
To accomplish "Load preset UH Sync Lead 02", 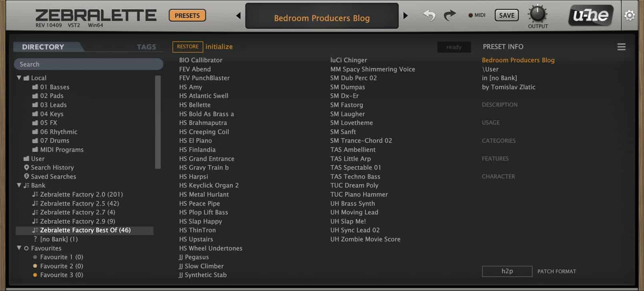I will (355, 230).
